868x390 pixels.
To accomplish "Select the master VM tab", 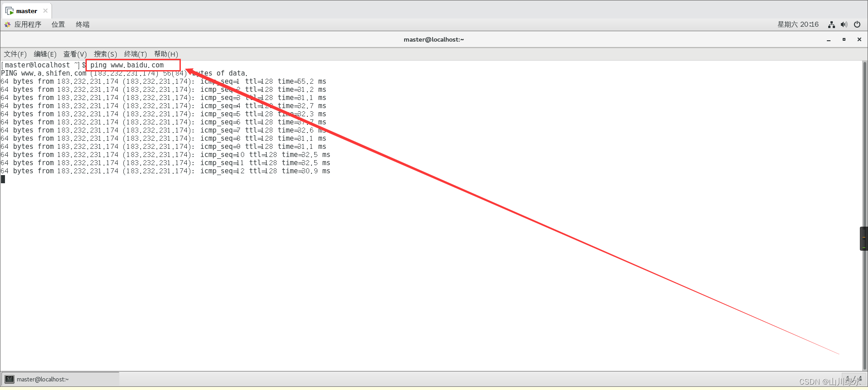I will [x=27, y=11].
